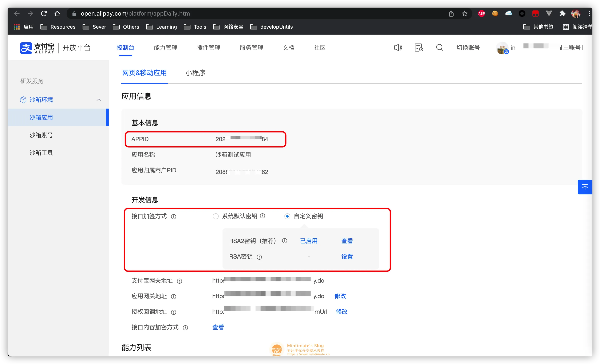The height and width of the screenshot is (364, 600).
Task: Open the 插件管理 nav item
Action: [x=208, y=48]
